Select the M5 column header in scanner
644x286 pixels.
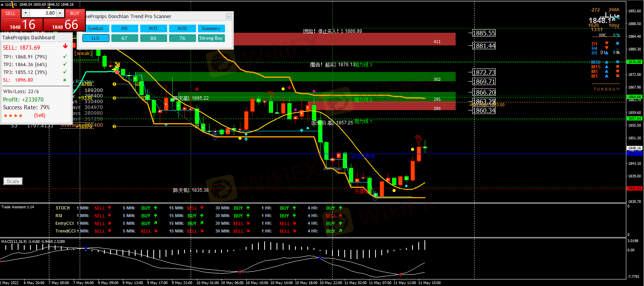(124, 28)
